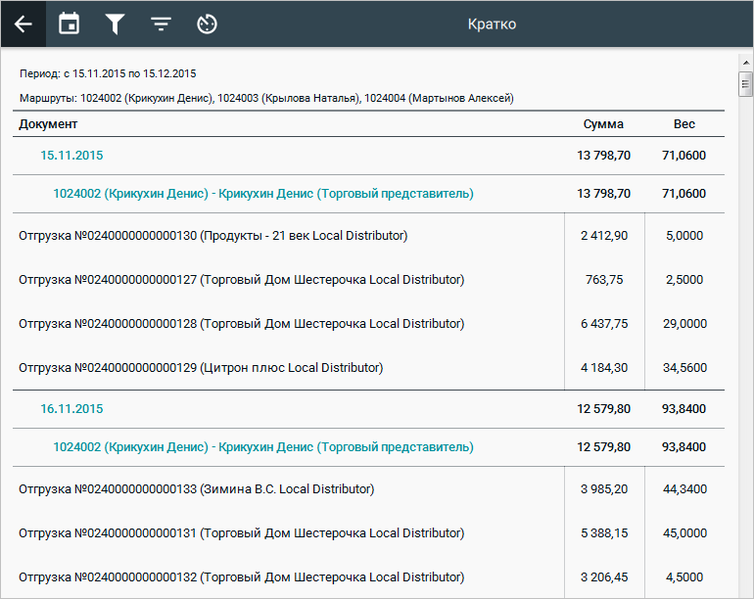Collapse second Крикухин Денис route group
Viewport: 754px width, 599px height.
(x=263, y=447)
